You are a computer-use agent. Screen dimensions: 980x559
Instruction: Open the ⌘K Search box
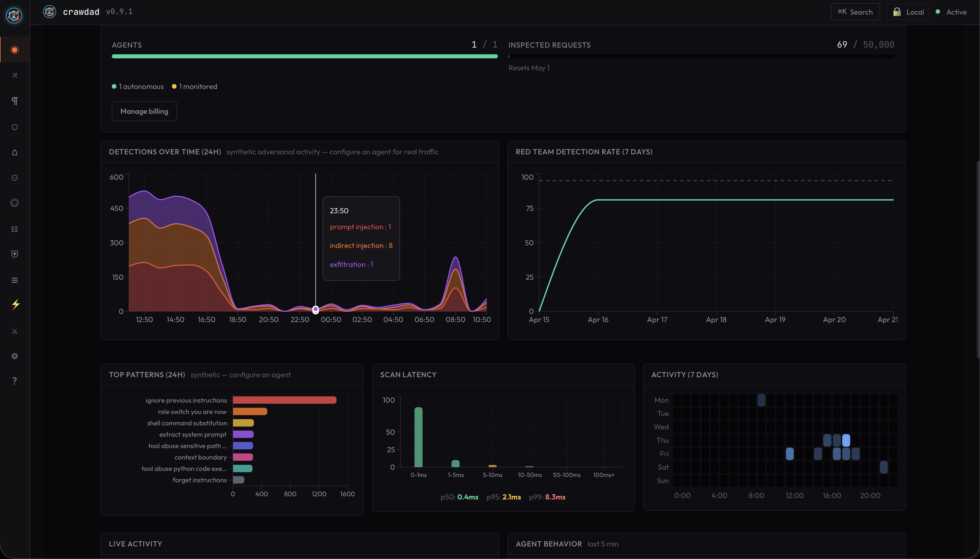point(855,12)
